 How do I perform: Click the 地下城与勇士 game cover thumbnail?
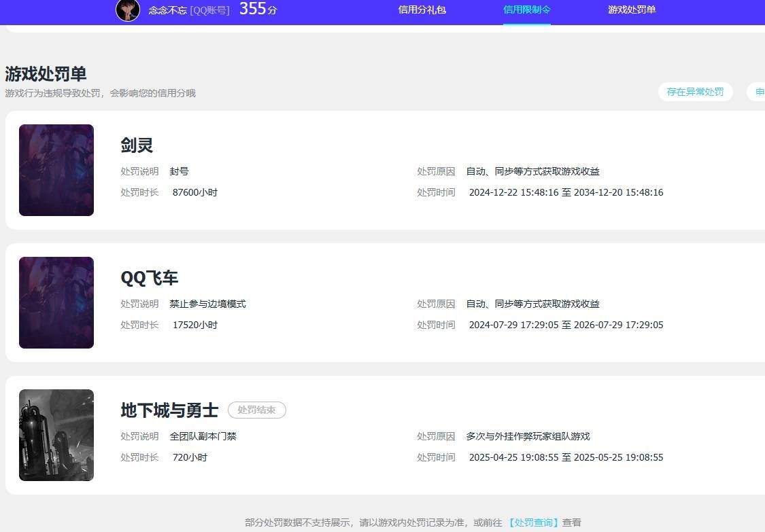pos(56,435)
